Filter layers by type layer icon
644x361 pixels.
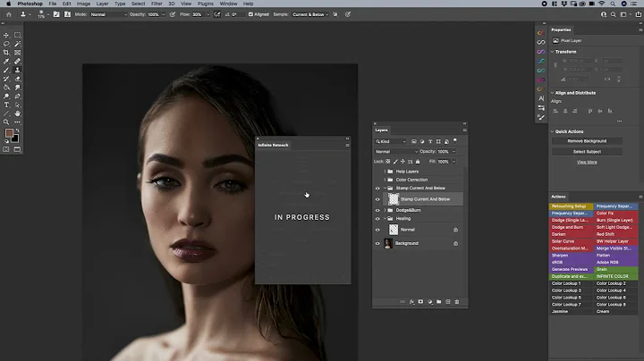click(430, 141)
